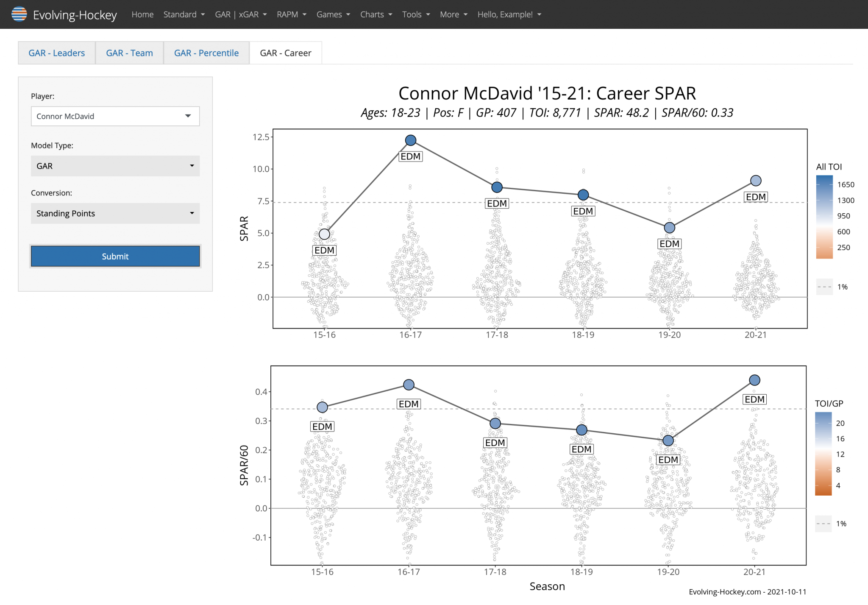Switch to the GAR - Leaders tab
Screen dimensions: 868x605
(57, 53)
